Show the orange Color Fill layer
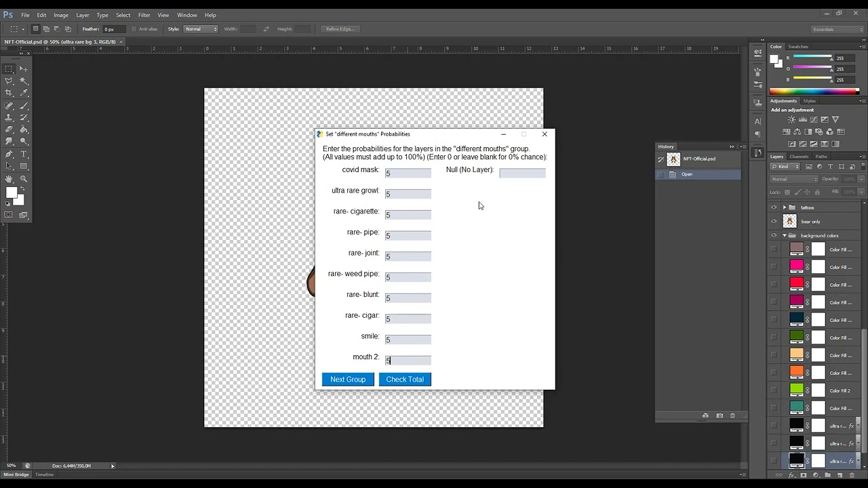The width and height of the screenshot is (868, 488). pos(774,373)
